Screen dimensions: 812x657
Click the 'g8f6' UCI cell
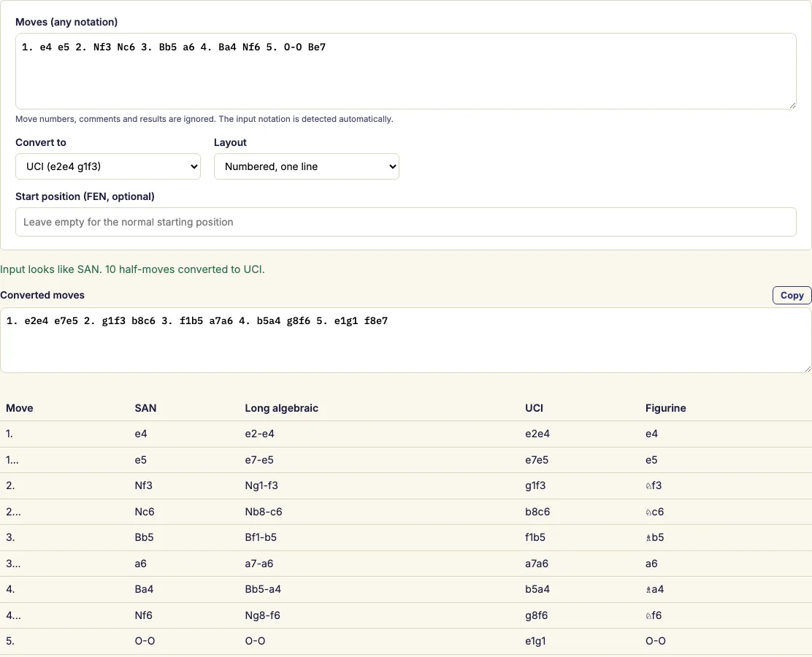[x=537, y=615]
